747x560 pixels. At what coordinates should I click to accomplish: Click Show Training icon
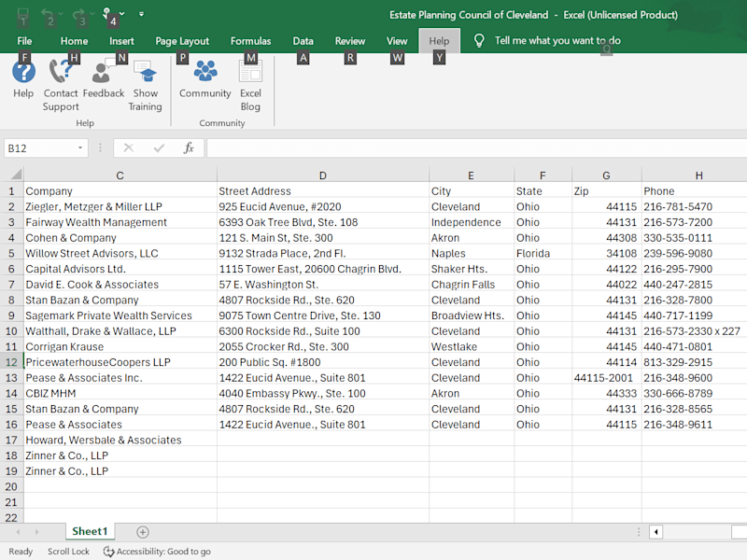click(146, 72)
